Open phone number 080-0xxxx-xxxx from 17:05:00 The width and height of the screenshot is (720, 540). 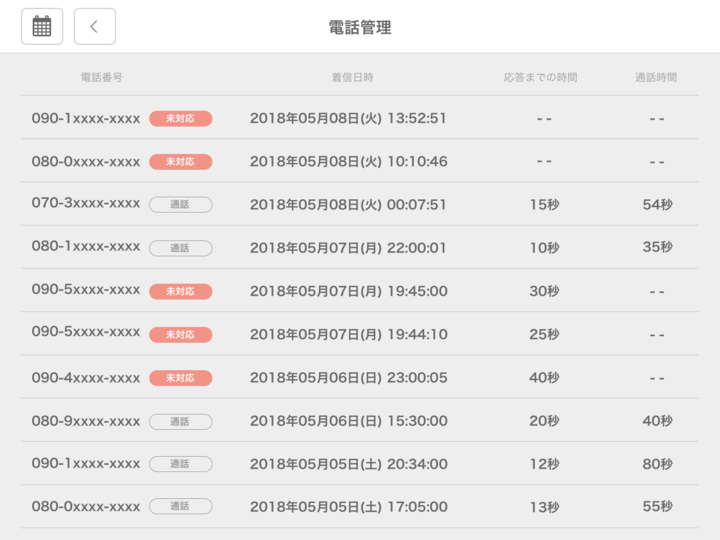tap(86, 506)
